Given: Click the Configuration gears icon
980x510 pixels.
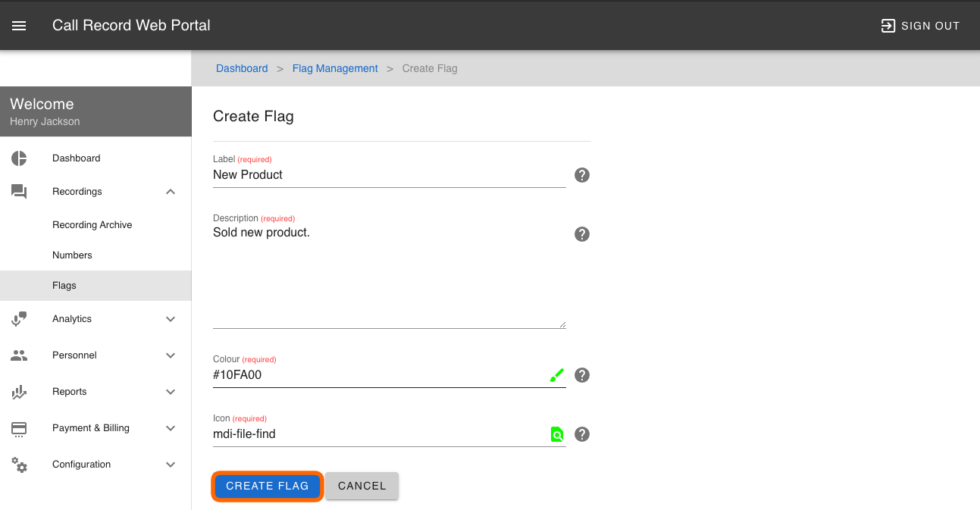Looking at the screenshot, I should point(19,465).
